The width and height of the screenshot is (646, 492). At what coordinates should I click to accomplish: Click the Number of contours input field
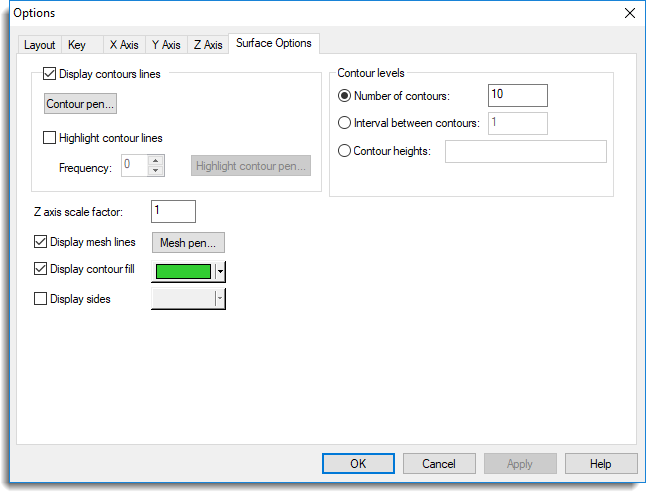pyautogui.click(x=517, y=95)
